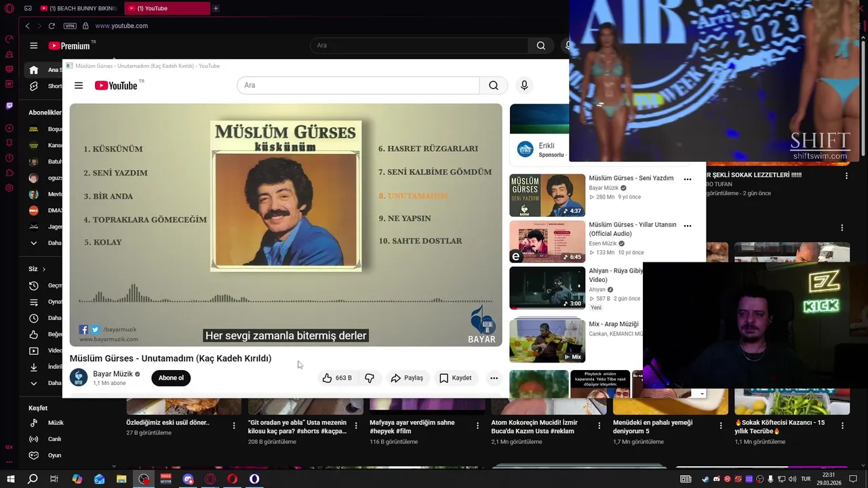Open Windows taskbar search

click(33, 479)
